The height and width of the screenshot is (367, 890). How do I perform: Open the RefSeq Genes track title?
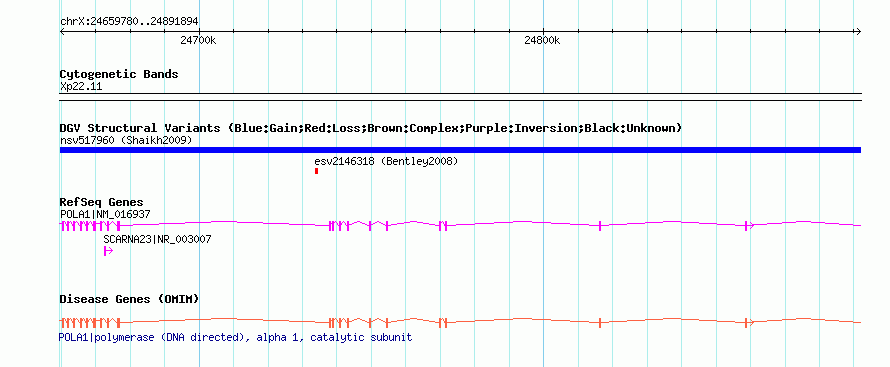click(x=102, y=203)
